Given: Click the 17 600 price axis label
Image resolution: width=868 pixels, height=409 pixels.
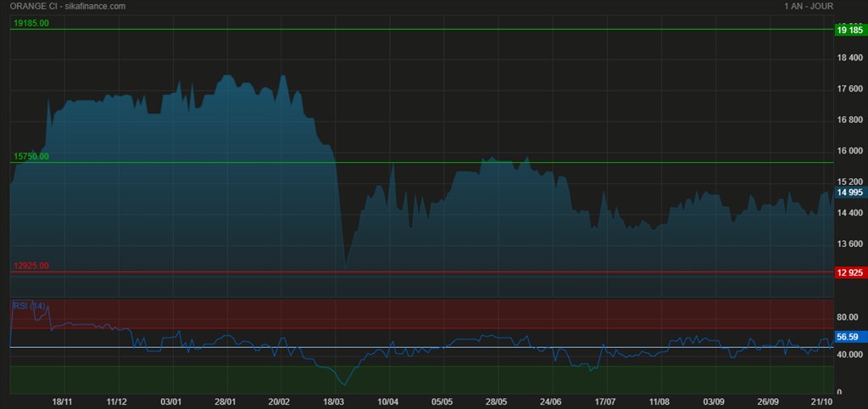Looking at the screenshot, I should (849, 89).
